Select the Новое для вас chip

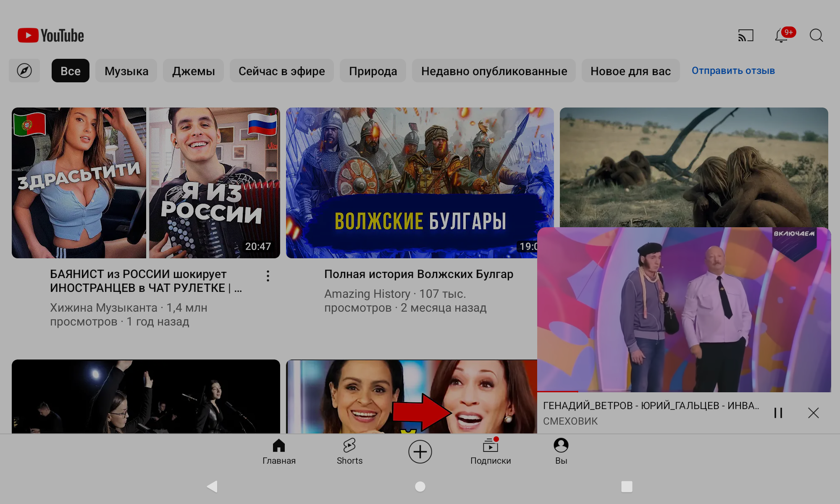point(630,71)
